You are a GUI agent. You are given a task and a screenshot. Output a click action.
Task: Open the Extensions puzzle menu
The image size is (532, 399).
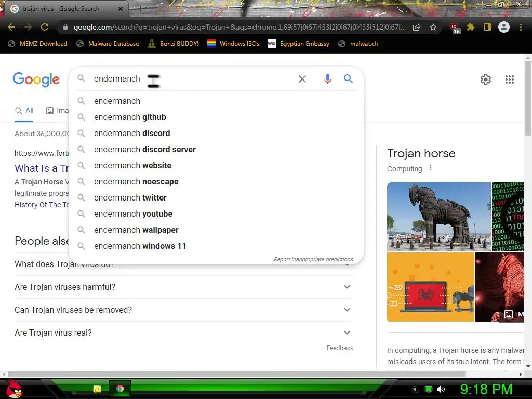471,27
